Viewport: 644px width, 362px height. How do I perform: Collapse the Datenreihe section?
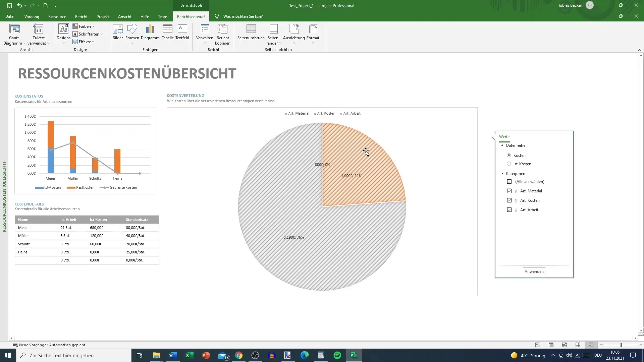coord(502,145)
